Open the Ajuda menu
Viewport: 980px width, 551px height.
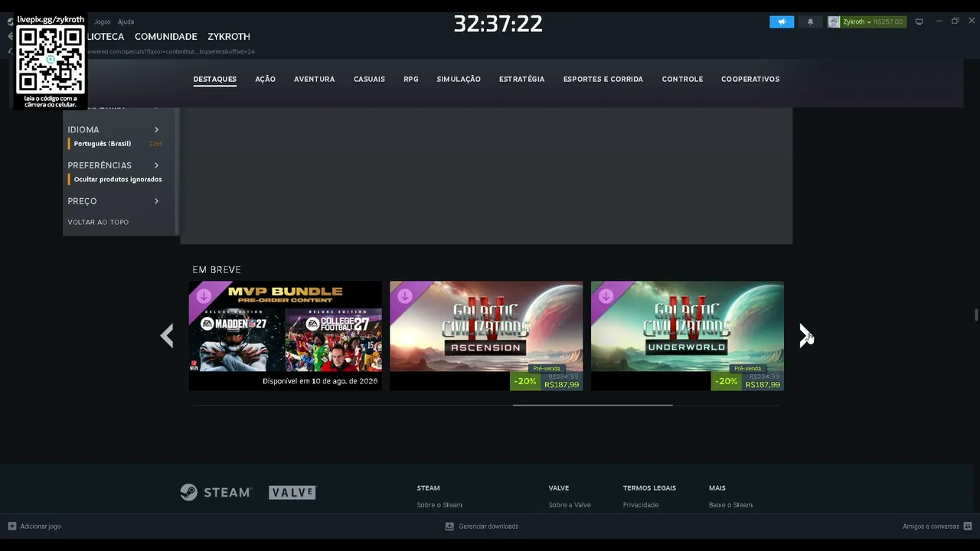pyautogui.click(x=126, y=22)
